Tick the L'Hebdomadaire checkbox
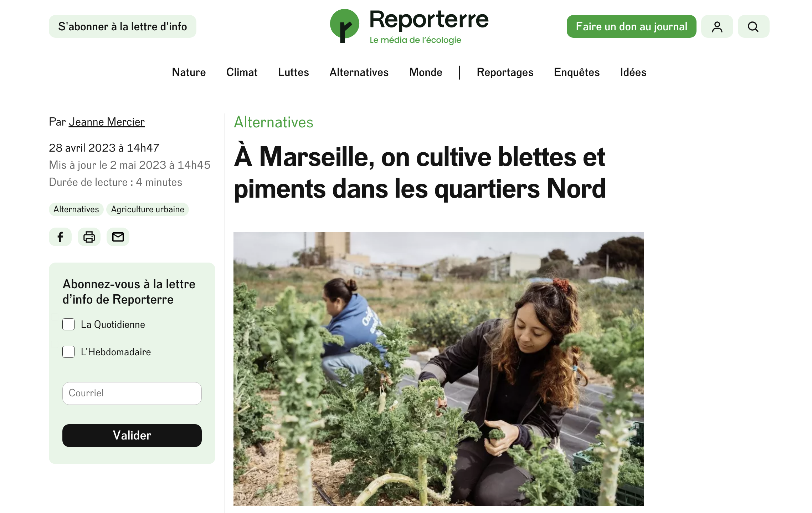812x513 pixels. point(68,352)
